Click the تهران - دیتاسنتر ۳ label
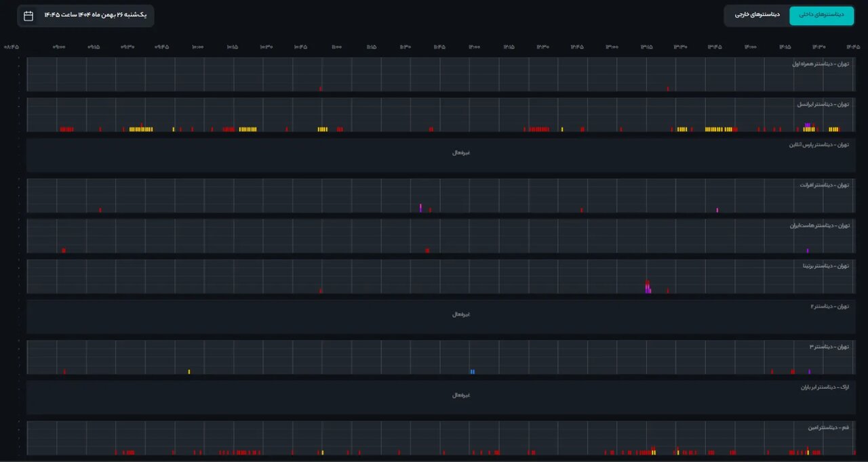Viewport: 868px width, 462px height. (x=829, y=347)
